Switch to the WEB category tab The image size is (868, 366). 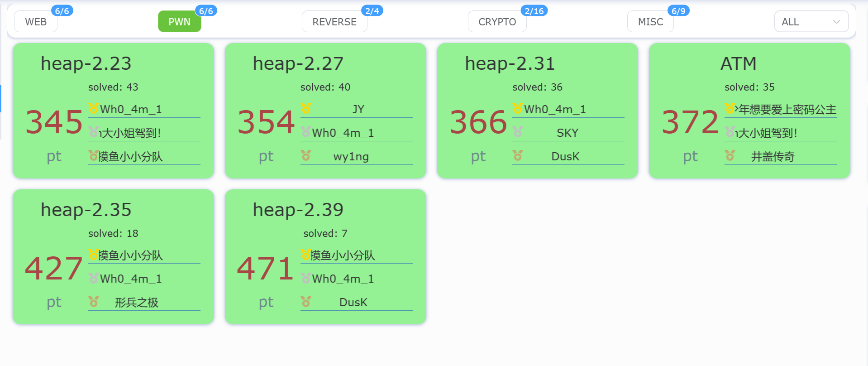pyautogui.click(x=36, y=22)
